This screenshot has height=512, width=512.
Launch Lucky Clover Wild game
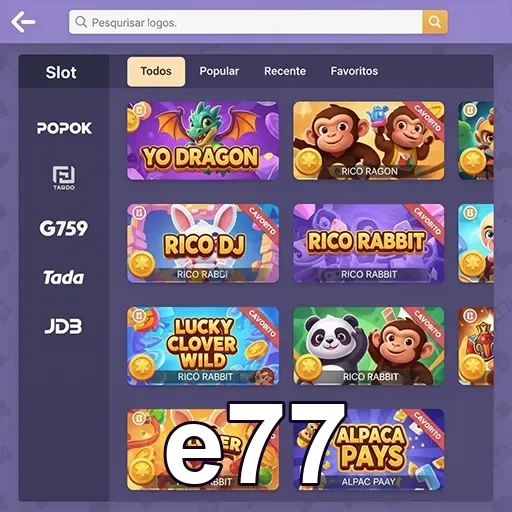(x=203, y=346)
